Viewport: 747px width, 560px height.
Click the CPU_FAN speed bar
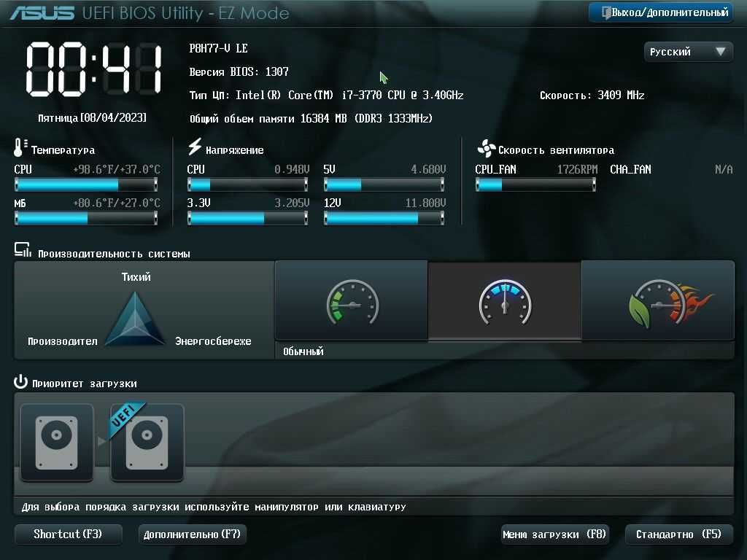click(535, 184)
